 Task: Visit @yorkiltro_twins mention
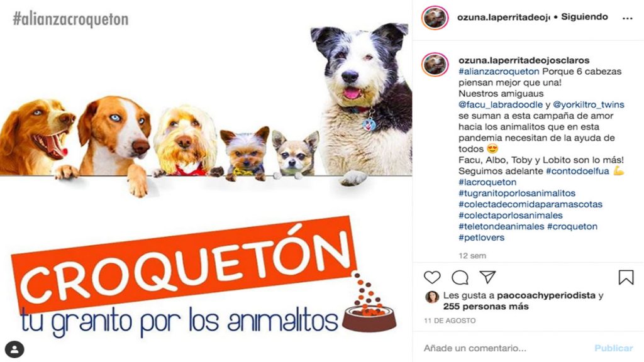click(x=588, y=105)
